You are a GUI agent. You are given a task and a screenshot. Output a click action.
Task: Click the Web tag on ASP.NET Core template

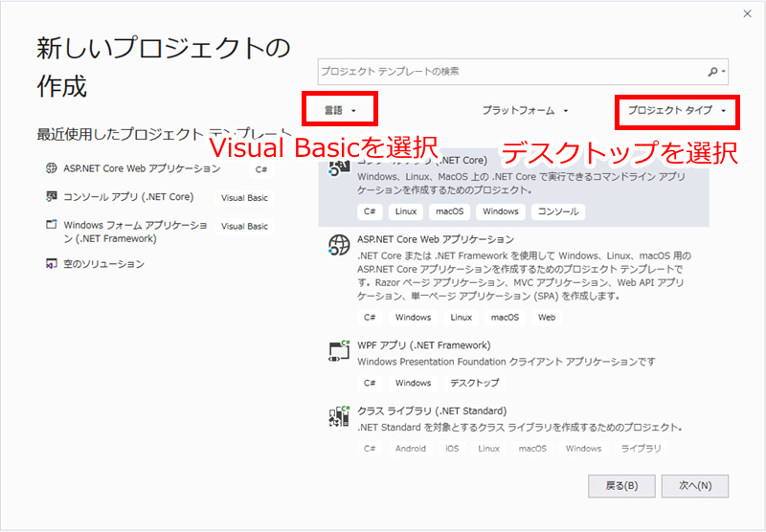click(547, 318)
